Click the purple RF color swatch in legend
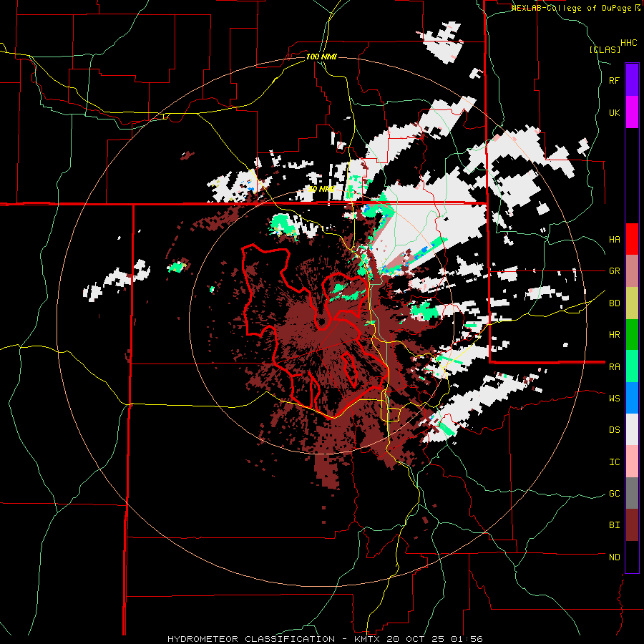 click(632, 80)
